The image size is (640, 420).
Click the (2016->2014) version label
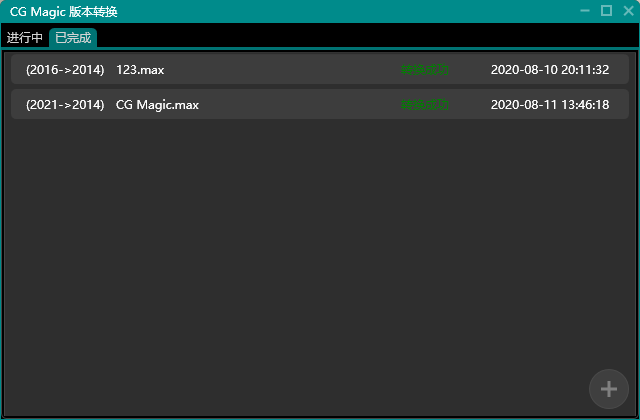65,70
